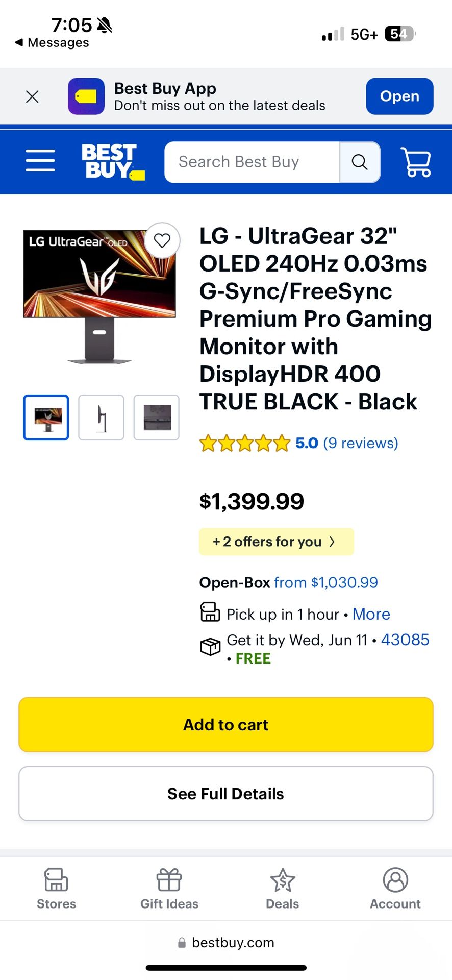Viewport: 452px width, 980px height.
Task: Add the LG monitor to cart
Action: point(226,725)
